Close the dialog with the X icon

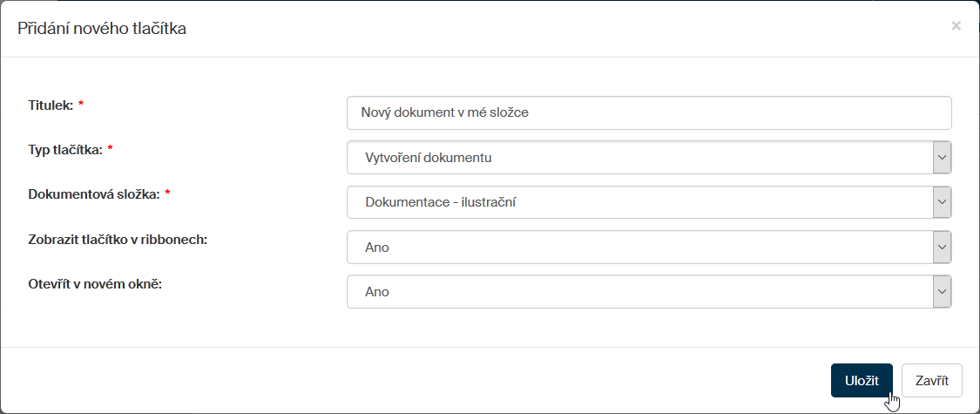point(956,26)
